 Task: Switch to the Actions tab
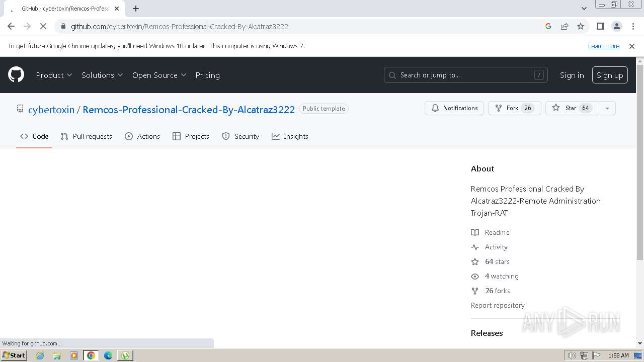coord(142,136)
